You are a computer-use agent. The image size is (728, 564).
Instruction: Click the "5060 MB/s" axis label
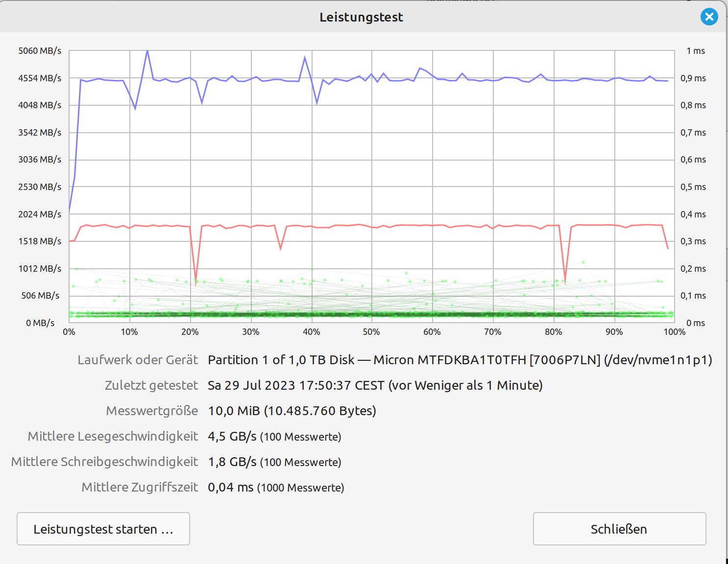(x=40, y=51)
